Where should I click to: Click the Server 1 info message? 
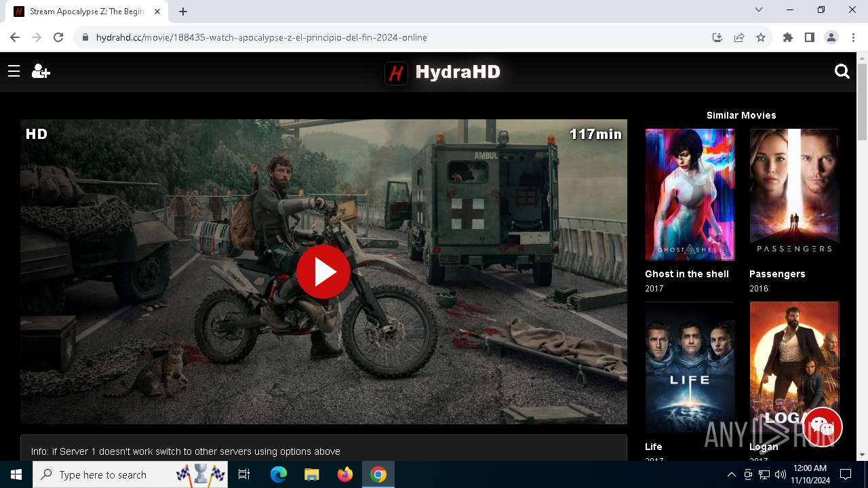(186, 451)
